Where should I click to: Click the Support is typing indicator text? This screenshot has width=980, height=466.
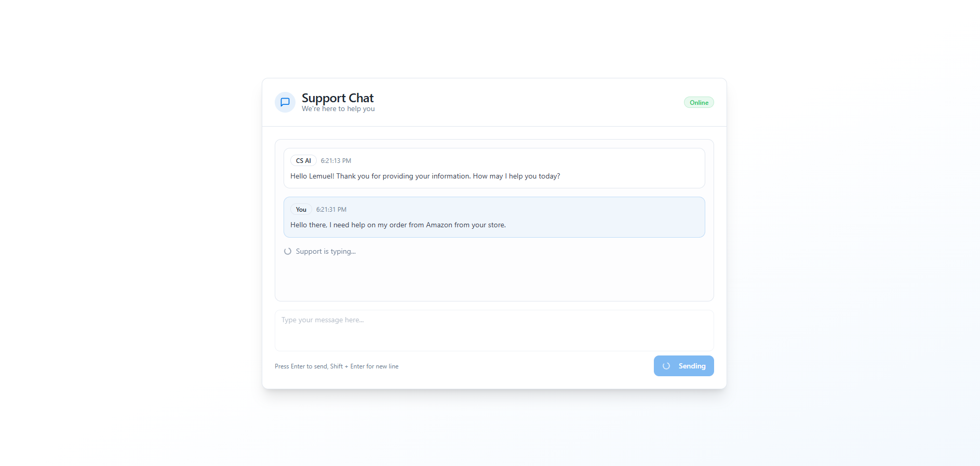click(326, 251)
